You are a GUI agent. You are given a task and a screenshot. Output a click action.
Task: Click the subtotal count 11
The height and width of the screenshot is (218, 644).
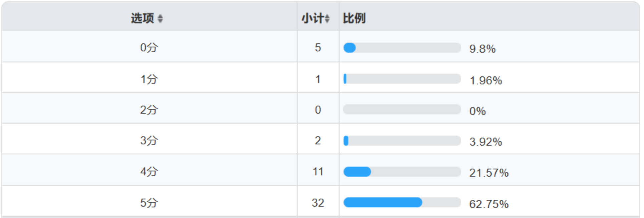(318, 172)
